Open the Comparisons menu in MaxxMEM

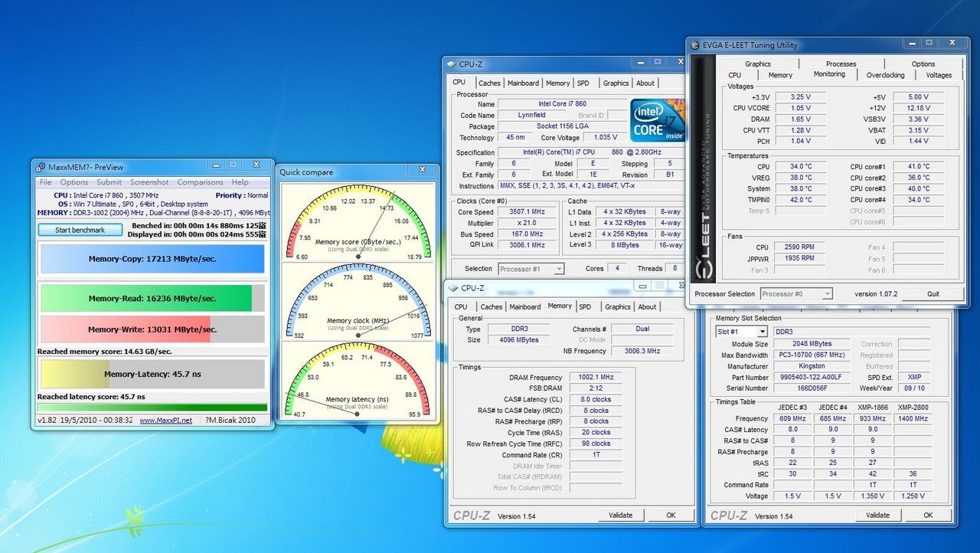(x=201, y=182)
